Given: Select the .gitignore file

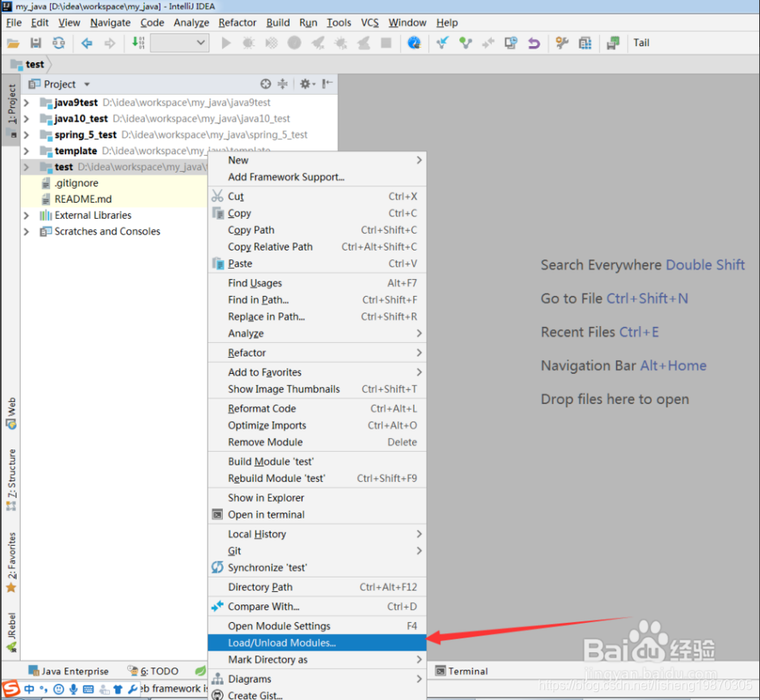Looking at the screenshot, I should pyautogui.click(x=76, y=183).
